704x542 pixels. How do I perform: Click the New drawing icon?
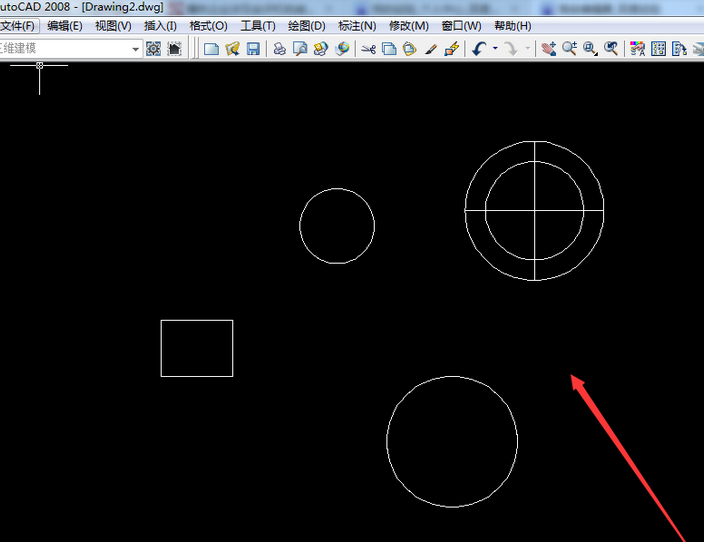(211, 48)
